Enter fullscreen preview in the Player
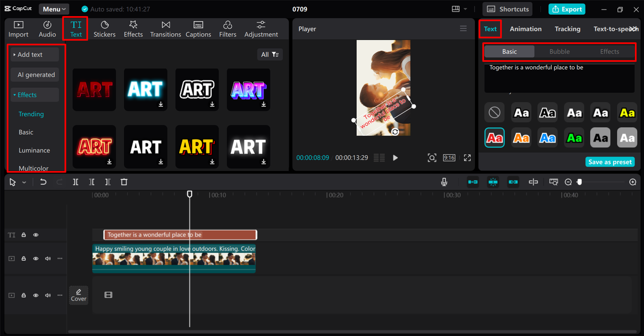 coord(467,158)
